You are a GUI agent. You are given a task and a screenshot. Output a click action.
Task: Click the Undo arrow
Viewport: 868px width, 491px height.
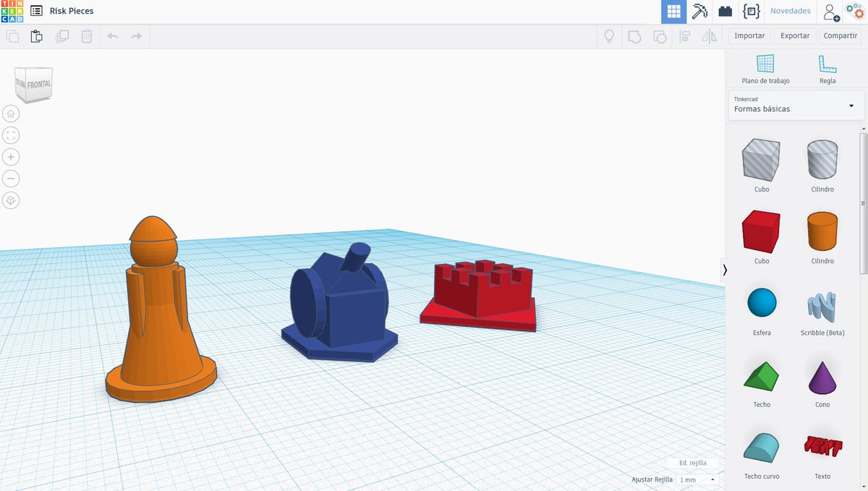tap(112, 36)
